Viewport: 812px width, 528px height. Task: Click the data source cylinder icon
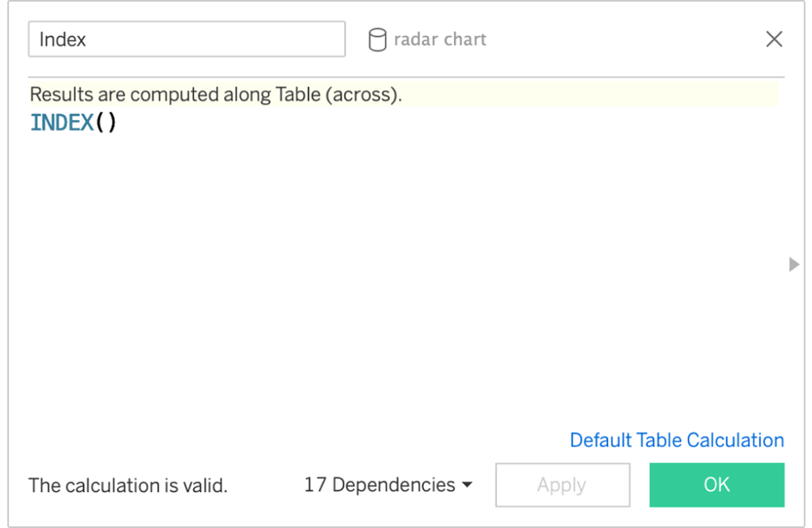pyautogui.click(x=377, y=40)
